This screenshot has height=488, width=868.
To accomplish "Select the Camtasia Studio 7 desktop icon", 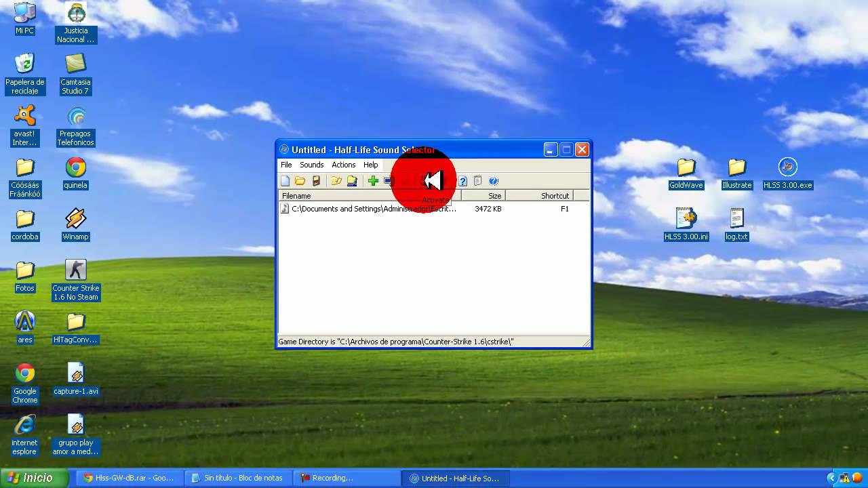I will pyautogui.click(x=76, y=75).
